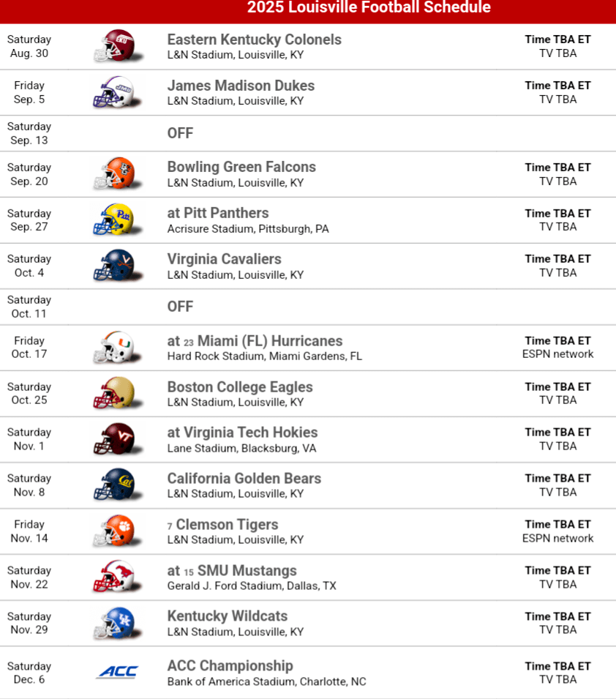
Task: Click the Boston College Eagles helmet icon
Action: 114,393
